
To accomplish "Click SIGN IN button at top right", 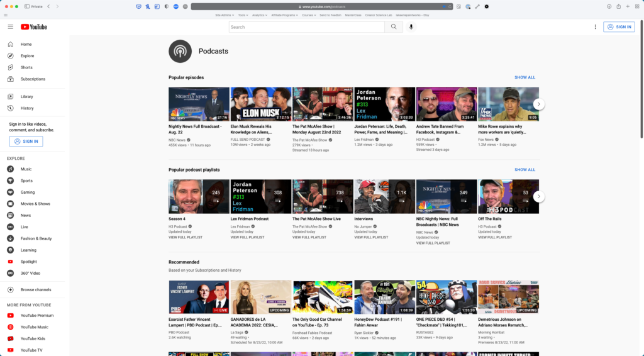I will click(619, 27).
